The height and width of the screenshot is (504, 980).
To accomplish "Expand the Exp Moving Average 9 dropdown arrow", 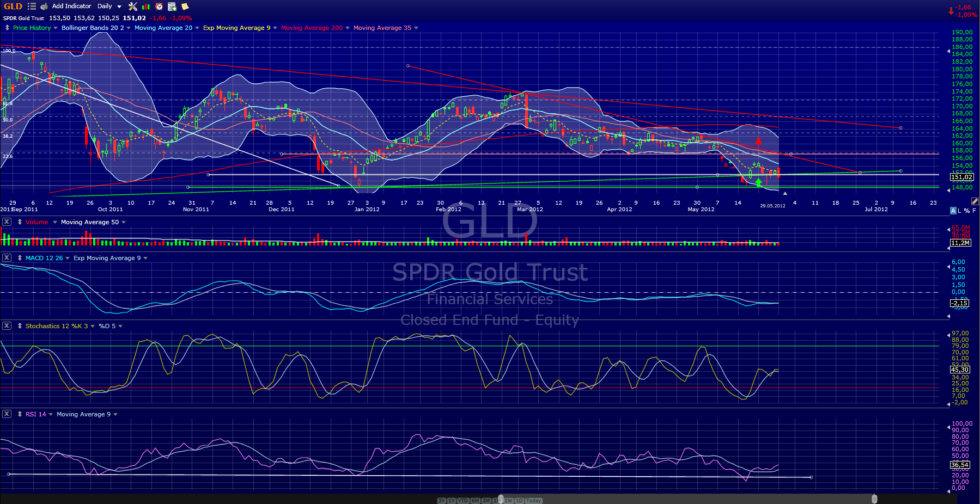I will 275,28.
